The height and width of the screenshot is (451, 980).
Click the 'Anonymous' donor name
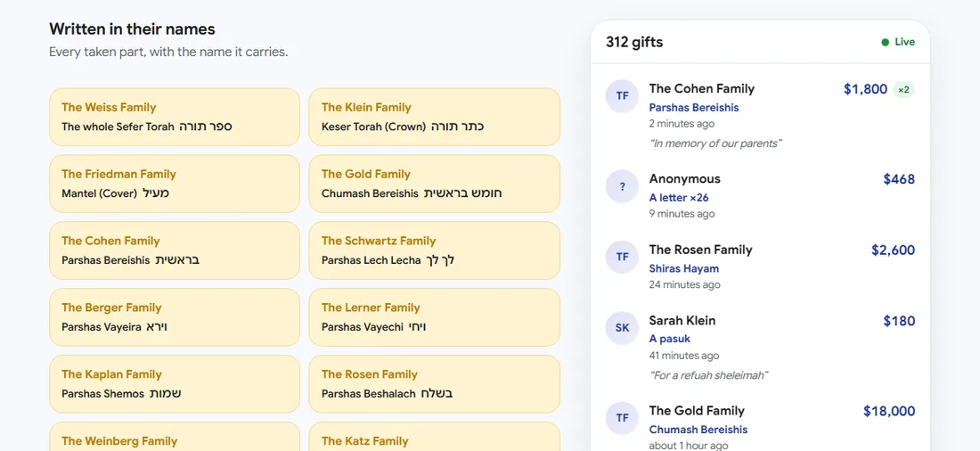coord(684,179)
